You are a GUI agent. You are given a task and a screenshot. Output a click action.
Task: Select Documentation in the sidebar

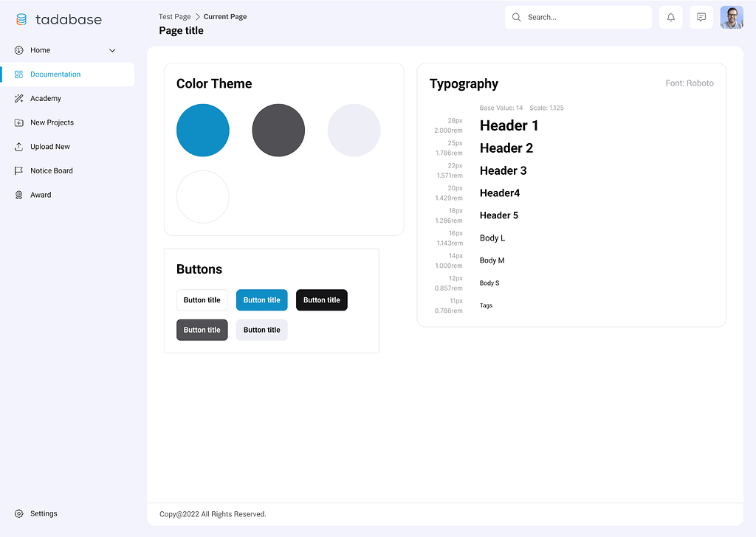point(55,75)
